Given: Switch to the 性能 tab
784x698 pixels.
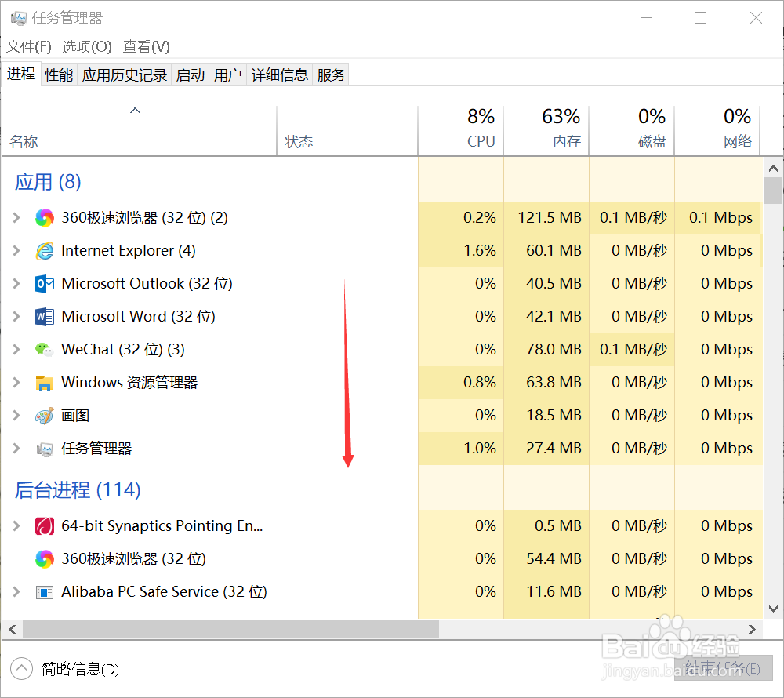Looking at the screenshot, I should pos(59,75).
